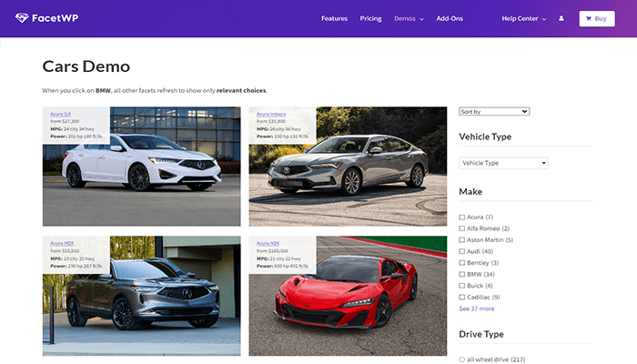The image size is (637, 364).
Task: Expand the Demos menu dropdown
Action: pos(409,19)
